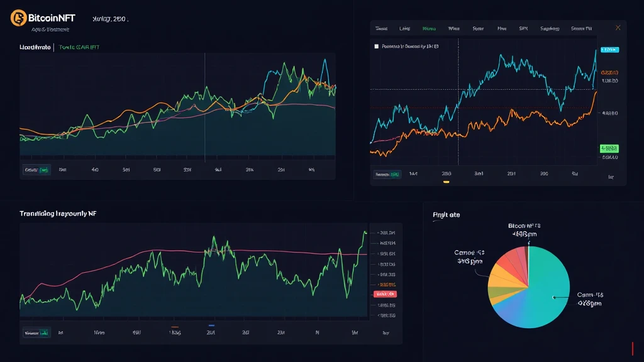
Task: Switch to the SPM tab in top-right panel
Action: [523, 28]
